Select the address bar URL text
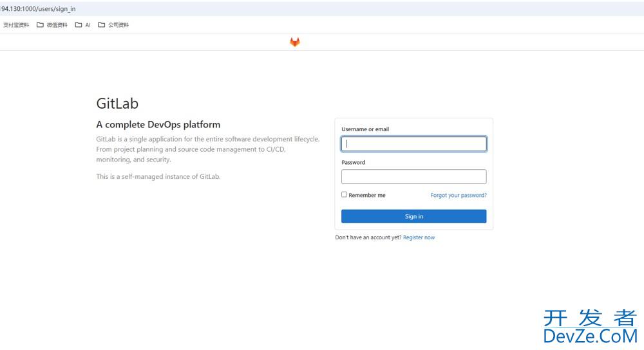The image size is (644, 350). point(38,8)
